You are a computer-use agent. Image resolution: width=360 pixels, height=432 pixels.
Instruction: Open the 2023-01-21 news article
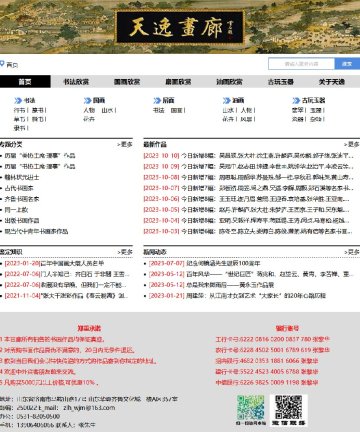pyautogui.click(x=237, y=296)
